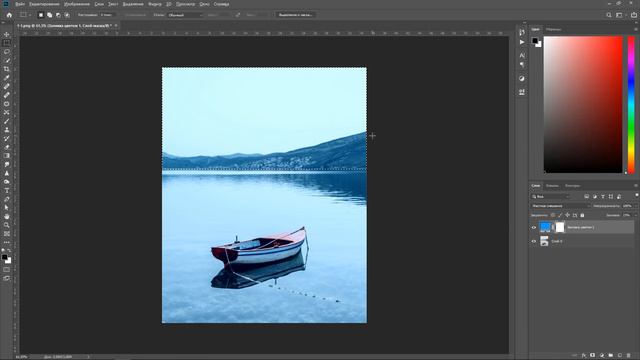Click the vertical hue slider strip
This screenshot has height=360, width=640.
point(631,104)
